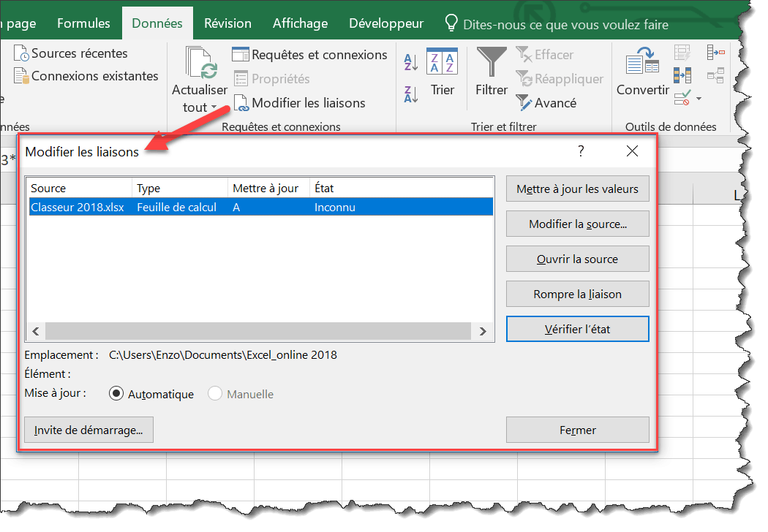
Task: Click the remove duplicates icon
Action: point(682,75)
